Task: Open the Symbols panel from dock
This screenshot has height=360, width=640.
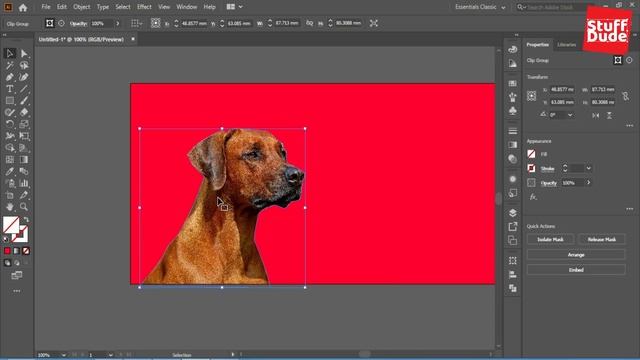Action: pos(513,111)
